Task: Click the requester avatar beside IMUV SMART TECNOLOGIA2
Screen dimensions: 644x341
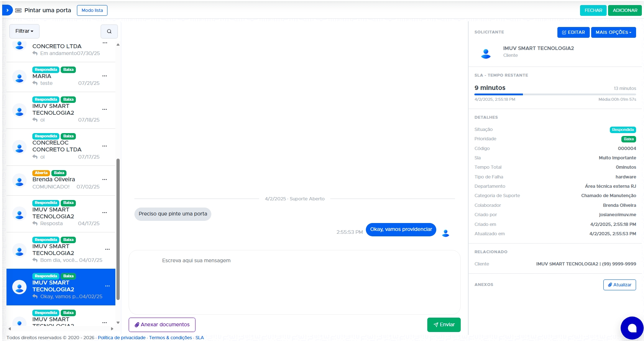Action: [486, 54]
